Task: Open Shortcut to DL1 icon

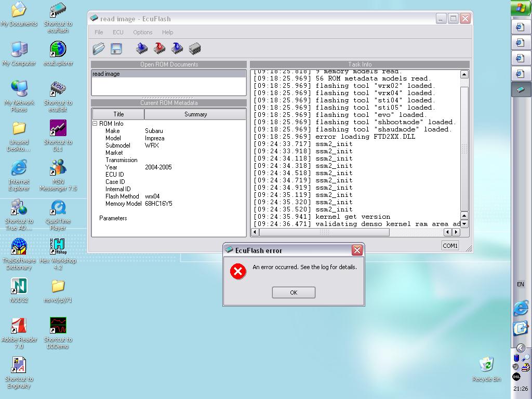Action: 58,136
